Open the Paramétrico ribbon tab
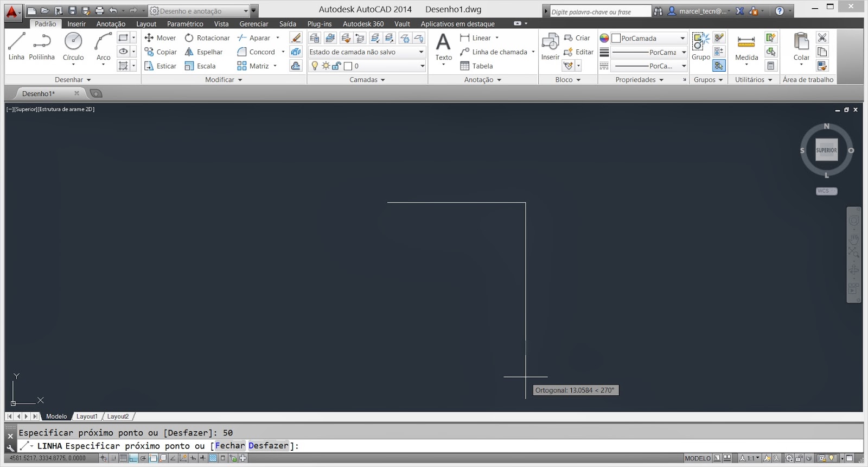Image resolution: width=868 pixels, height=467 pixels. (x=185, y=24)
